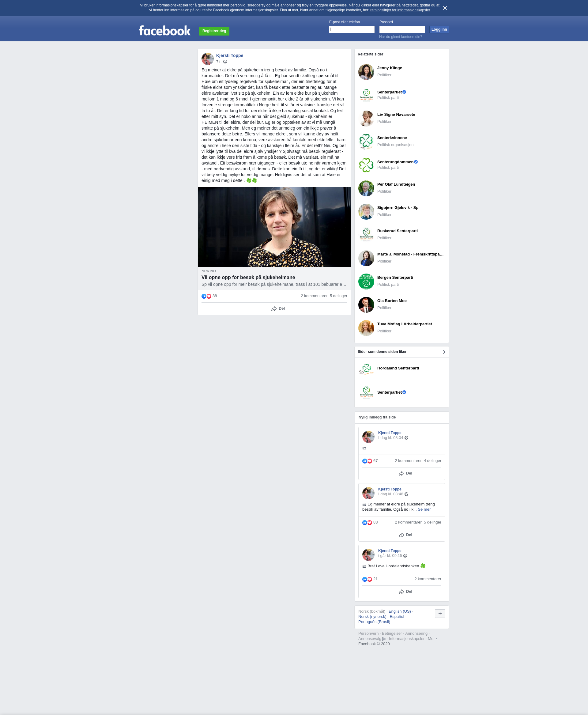
Task: Open 'Har du glemt kontoen din?' link
Action: click(400, 36)
